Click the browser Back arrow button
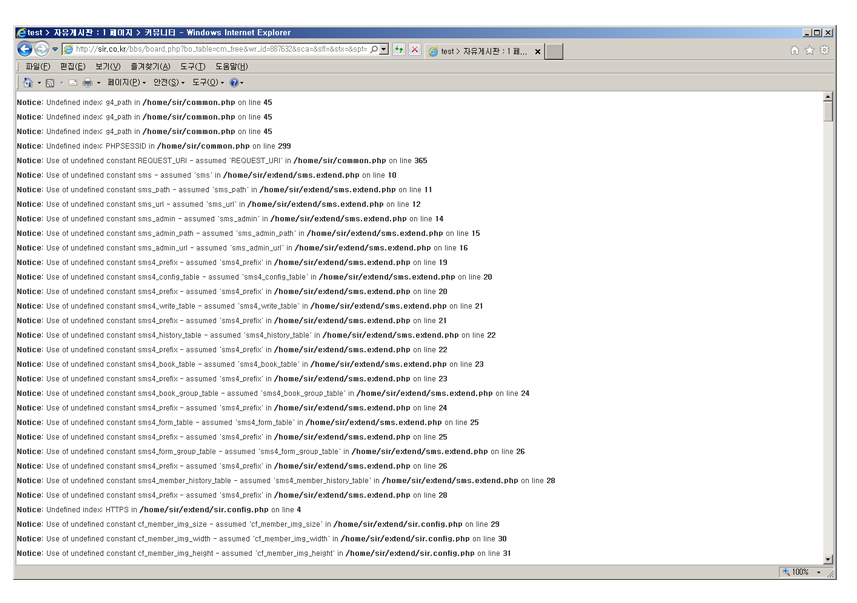Screen dimensions: 857x603 25,49
